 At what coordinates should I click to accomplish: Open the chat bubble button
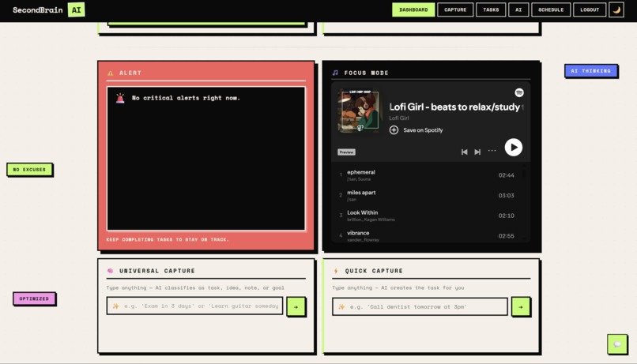pos(617,344)
